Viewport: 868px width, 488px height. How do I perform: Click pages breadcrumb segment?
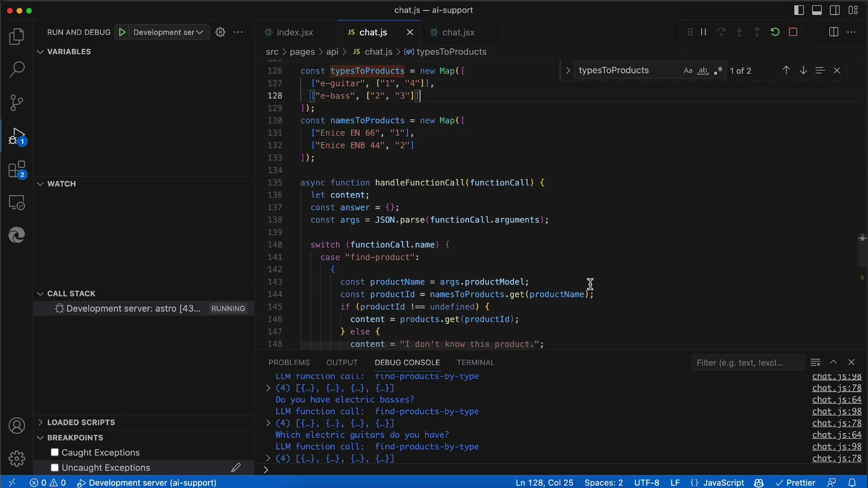pos(302,52)
